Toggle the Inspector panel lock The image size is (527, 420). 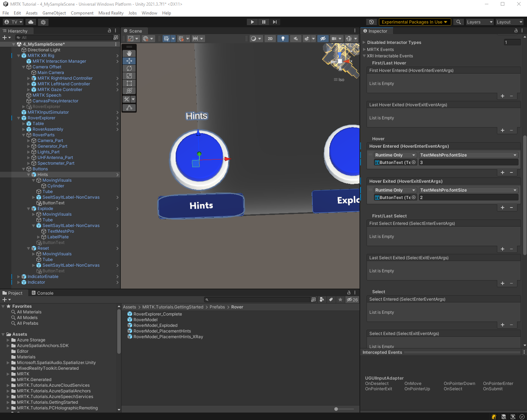point(516,31)
